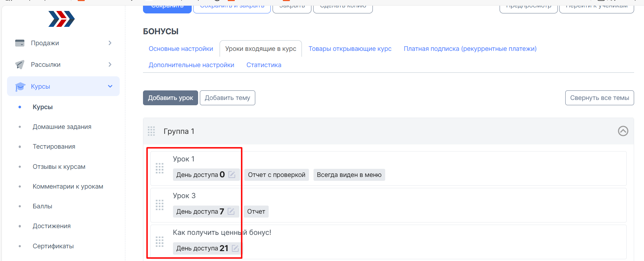Open the Платная подписка tab
Viewport: 644px width, 261px height.
(470, 49)
